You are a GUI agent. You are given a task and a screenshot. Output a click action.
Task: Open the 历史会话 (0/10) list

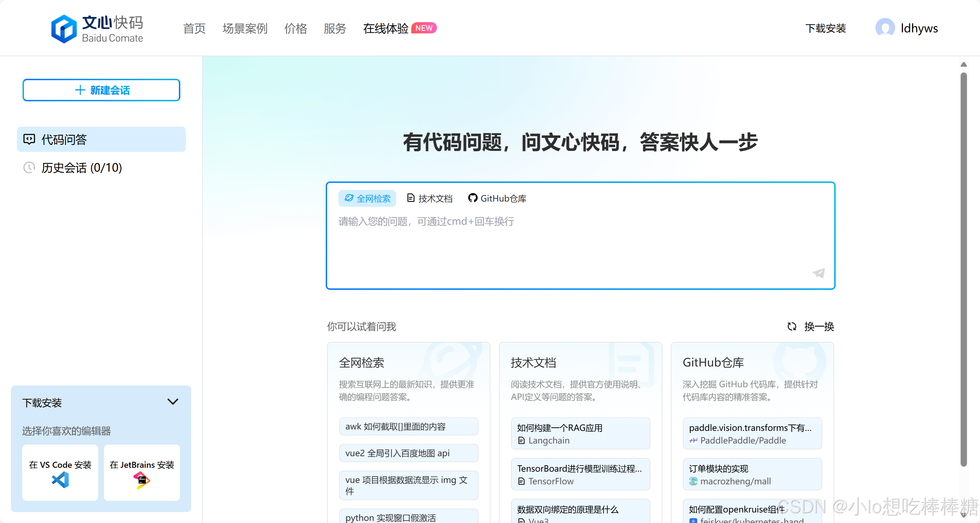[x=81, y=168]
